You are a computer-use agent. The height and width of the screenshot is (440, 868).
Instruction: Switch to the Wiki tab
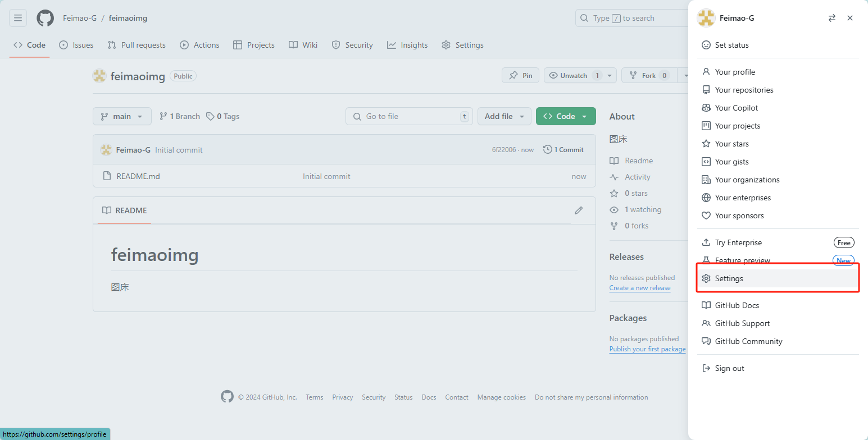pyautogui.click(x=303, y=45)
